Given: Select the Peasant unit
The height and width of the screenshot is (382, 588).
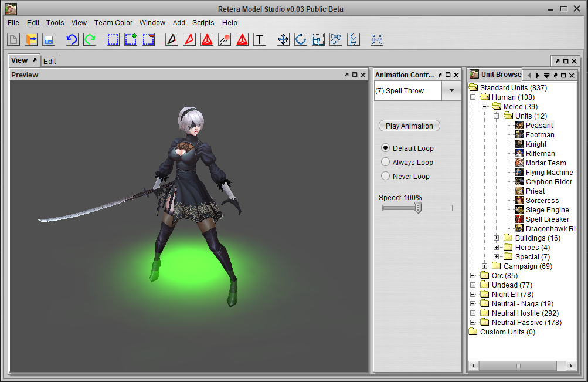Looking at the screenshot, I should [539, 126].
